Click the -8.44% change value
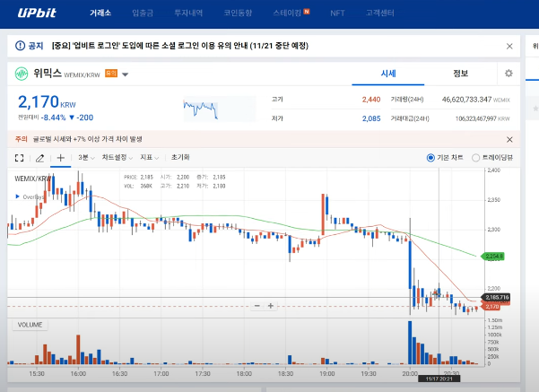Image resolution: width=539 pixels, height=392 pixels. click(53, 118)
